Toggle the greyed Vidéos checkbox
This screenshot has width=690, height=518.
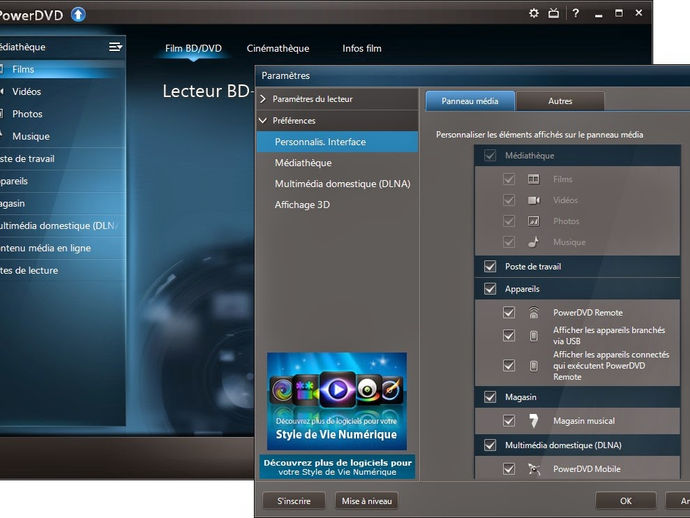point(509,200)
